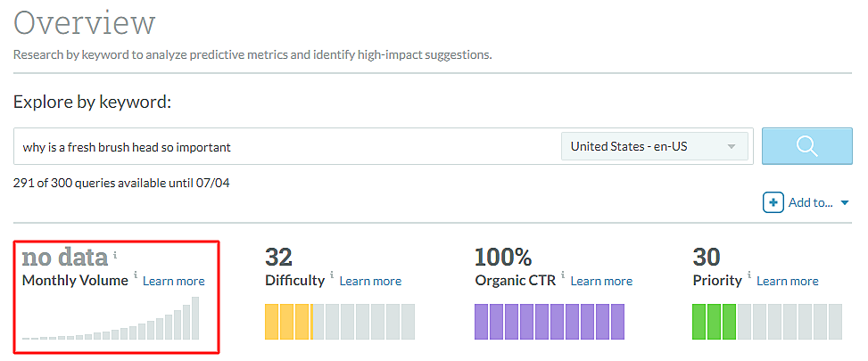Expand the Add to dropdown arrow

tap(845, 203)
